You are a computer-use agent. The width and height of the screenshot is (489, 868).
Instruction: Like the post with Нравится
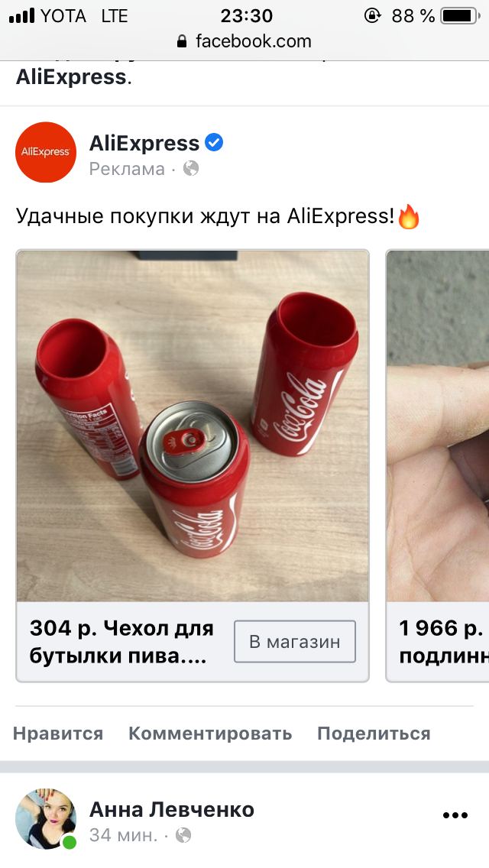[58, 734]
